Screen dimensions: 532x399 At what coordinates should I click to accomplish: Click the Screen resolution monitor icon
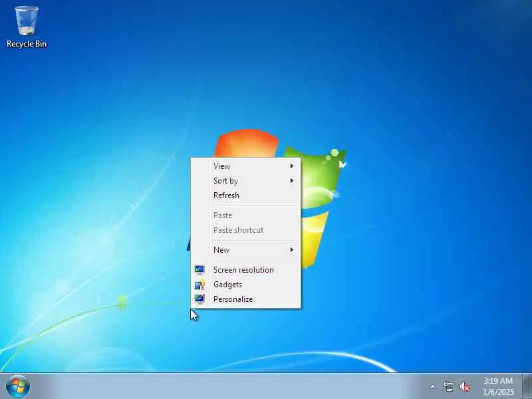point(199,270)
